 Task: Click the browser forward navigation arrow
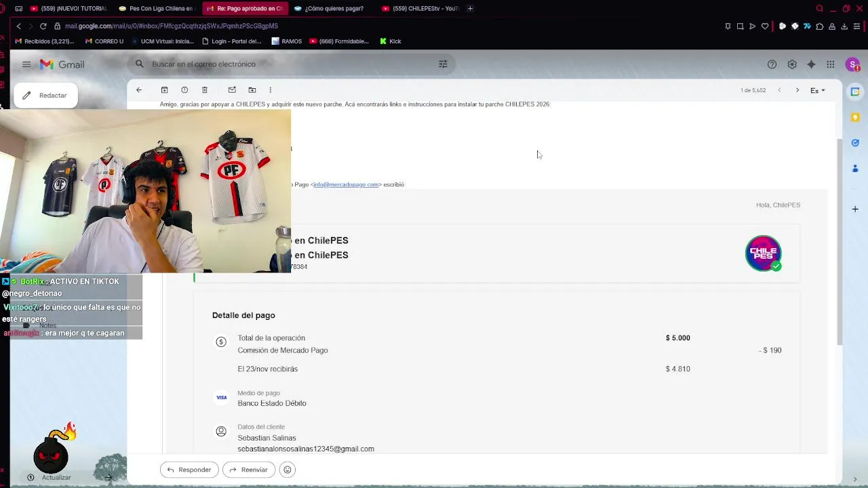pos(31,26)
